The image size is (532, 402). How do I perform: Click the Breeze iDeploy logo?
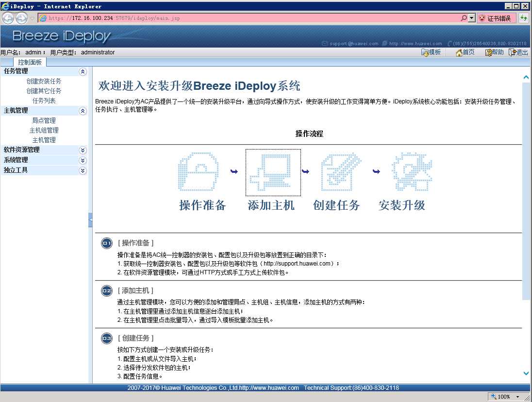62,36
